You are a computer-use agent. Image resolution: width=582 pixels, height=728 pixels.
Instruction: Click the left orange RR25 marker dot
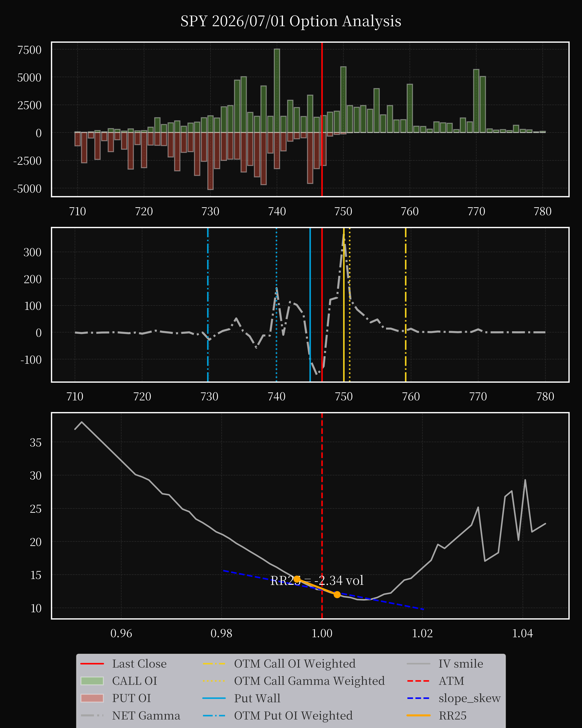[297, 579]
